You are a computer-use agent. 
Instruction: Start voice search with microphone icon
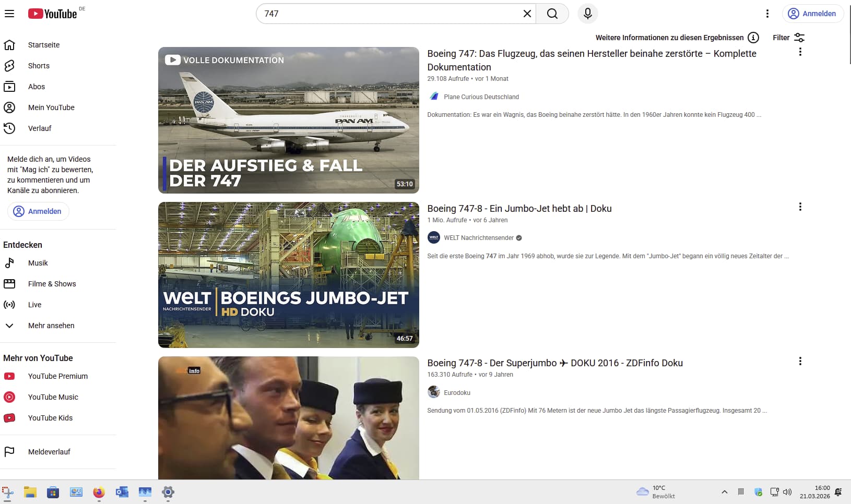(587, 14)
